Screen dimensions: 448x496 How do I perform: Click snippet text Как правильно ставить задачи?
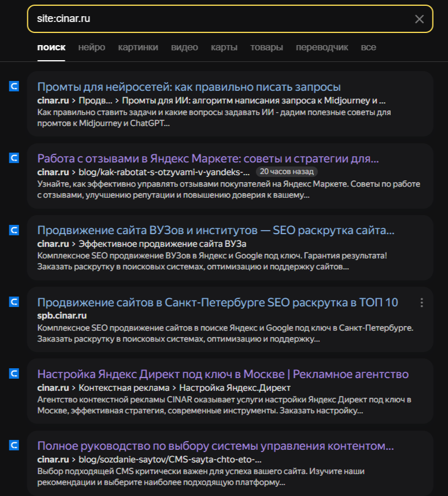tap(214, 118)
